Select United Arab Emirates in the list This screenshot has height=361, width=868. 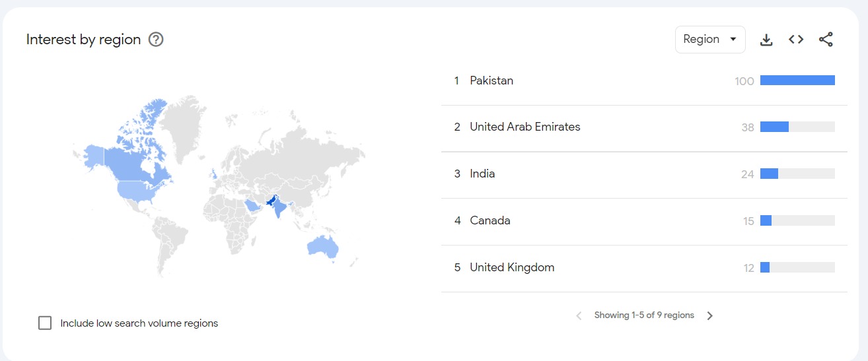524,127
